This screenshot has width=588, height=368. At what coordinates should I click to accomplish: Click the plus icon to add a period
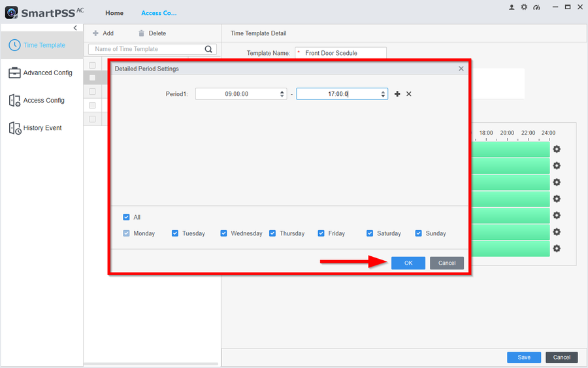click(397, 94)
